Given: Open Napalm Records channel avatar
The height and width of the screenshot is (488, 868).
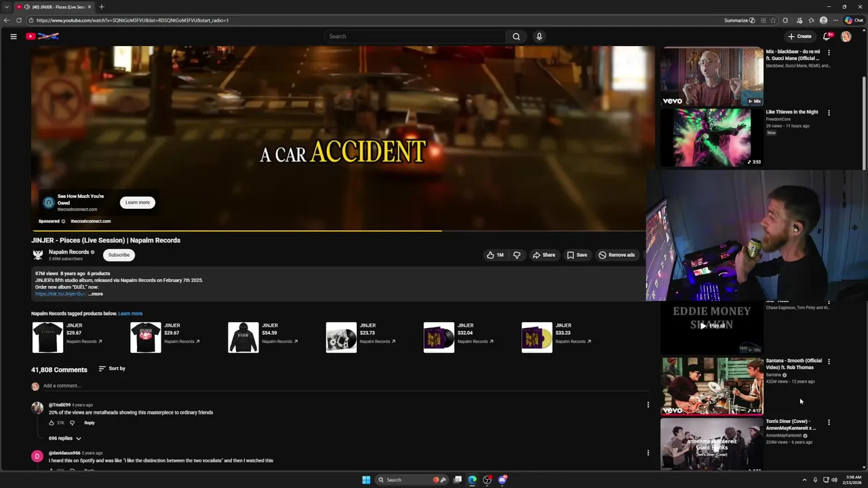Looking at the screenshot, I should (x=38, y=255).
